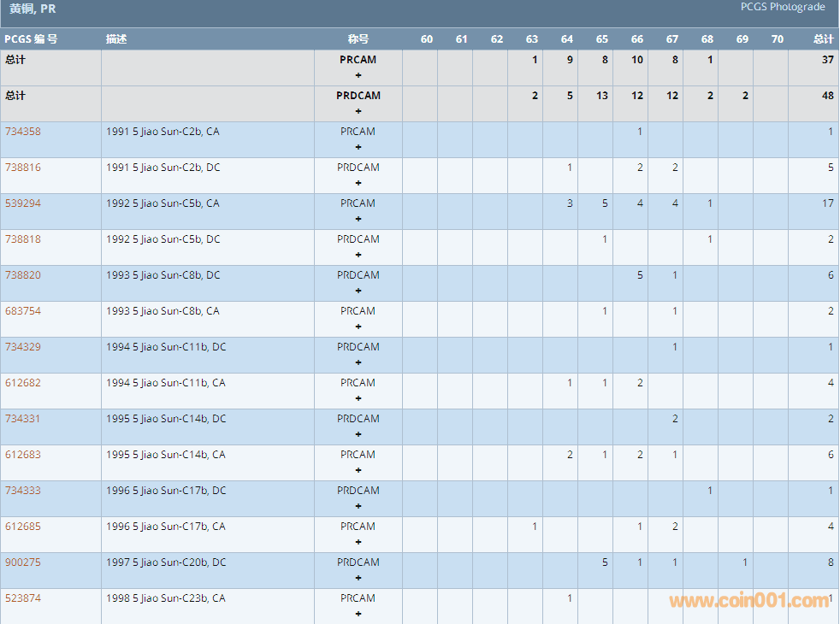Click the 1994 5 Jiao Sun-C11b, DC description
840x624 pixels.
[166, 347]
